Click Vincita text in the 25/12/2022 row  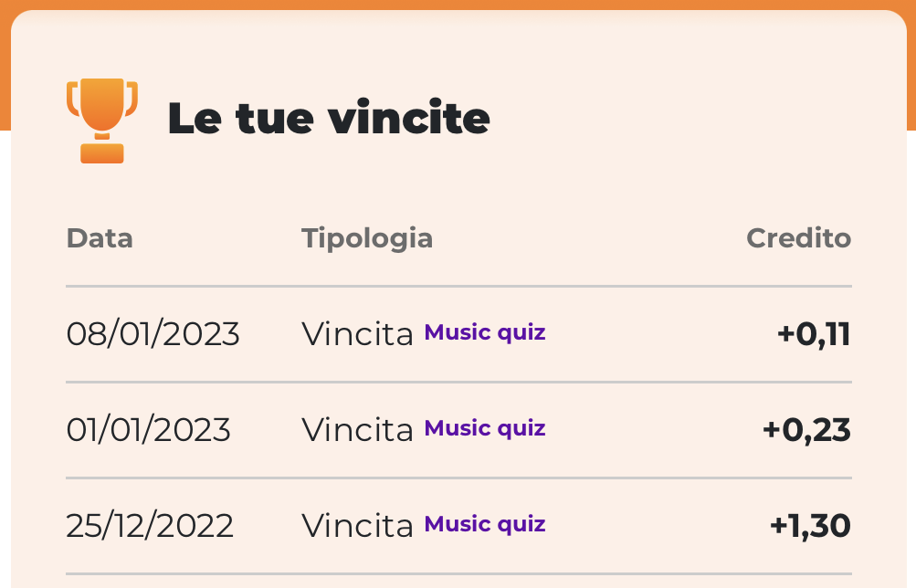[357, 526]
